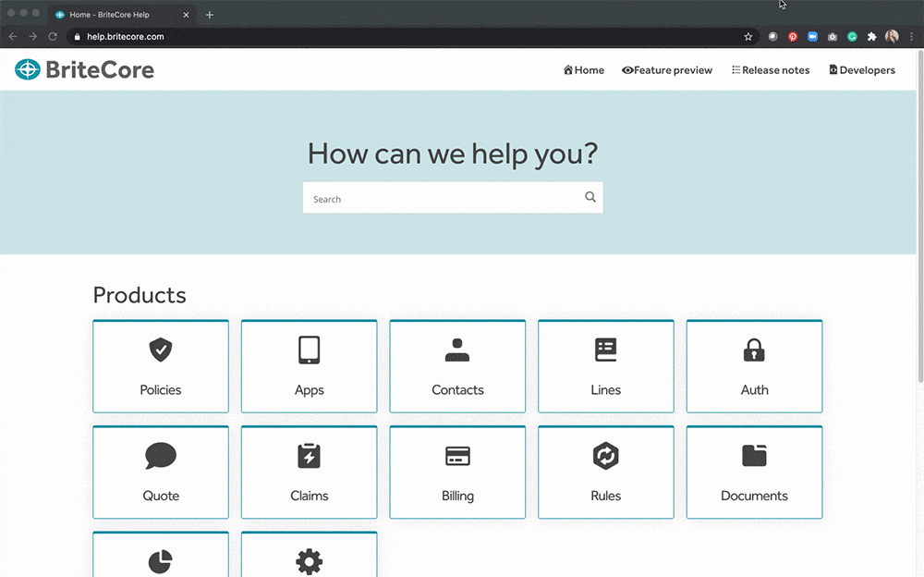Open Feature preview nav link

667,70
